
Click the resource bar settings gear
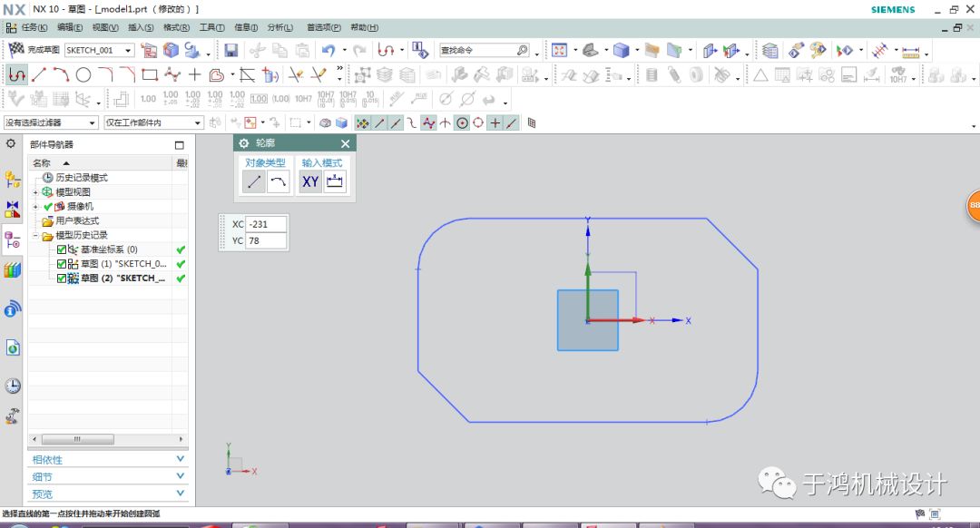click(x=11, y=143)
